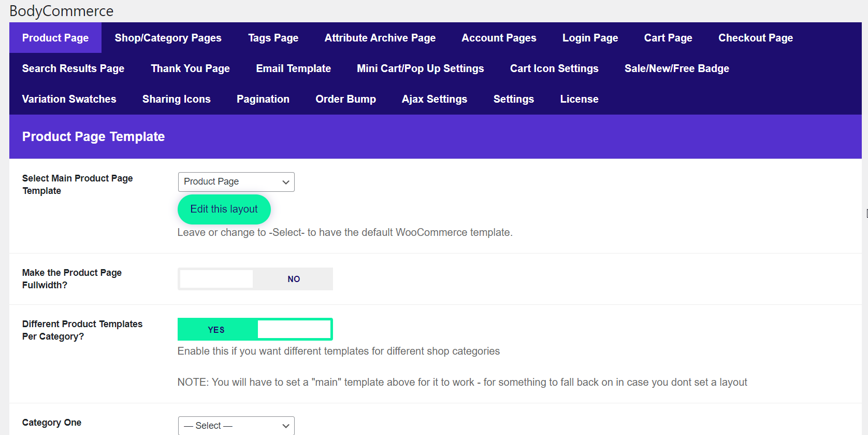The width and height of the screenshot is (868, 435).
Task: Click the Edit this layout button
Action: (224, 209)
